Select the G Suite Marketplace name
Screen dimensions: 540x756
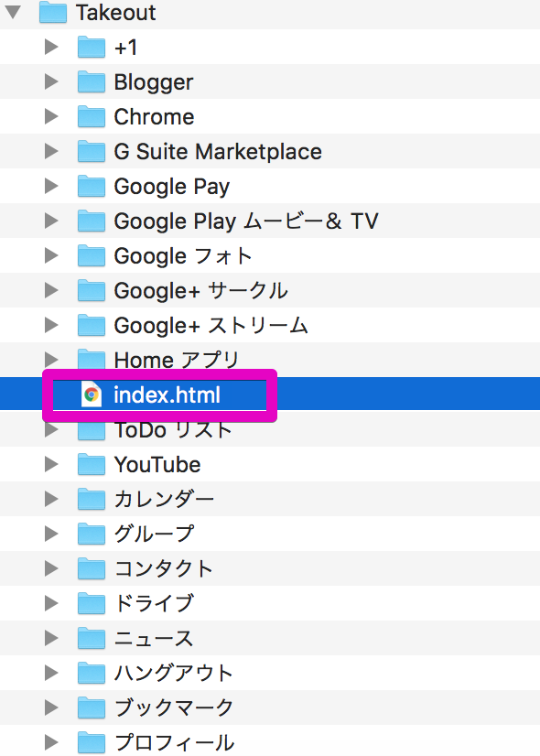(218, 152)
